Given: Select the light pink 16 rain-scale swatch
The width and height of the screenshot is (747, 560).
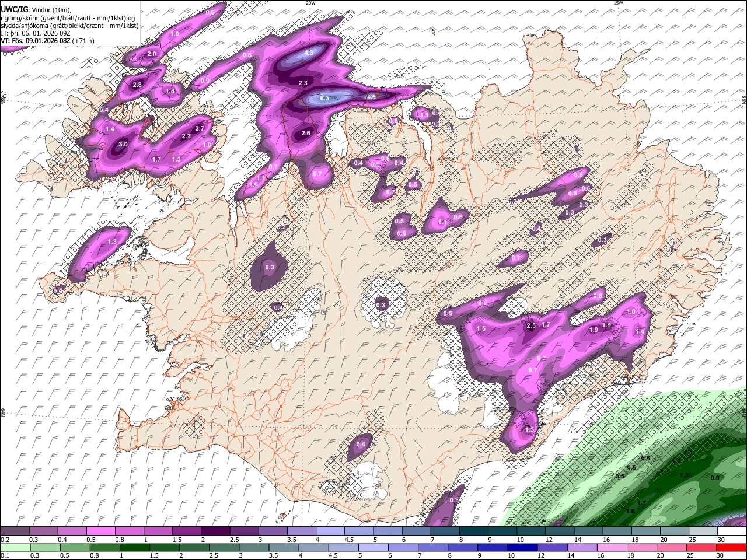Looking at the screenshot, I should [613, 548].
